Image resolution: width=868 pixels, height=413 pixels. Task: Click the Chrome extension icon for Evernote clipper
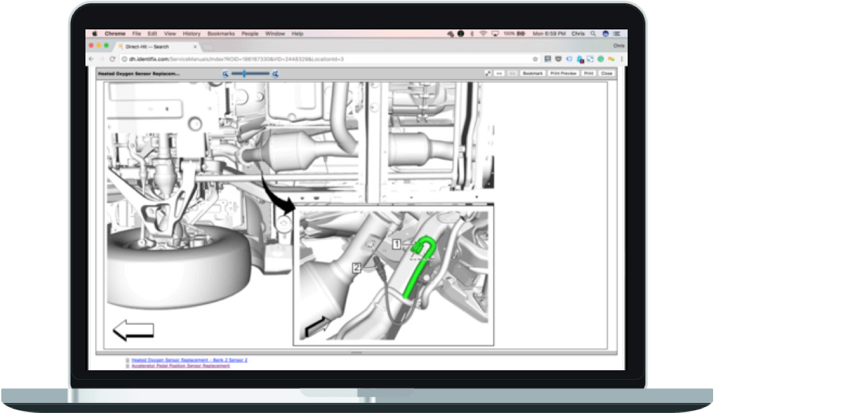tap(601, 58)
